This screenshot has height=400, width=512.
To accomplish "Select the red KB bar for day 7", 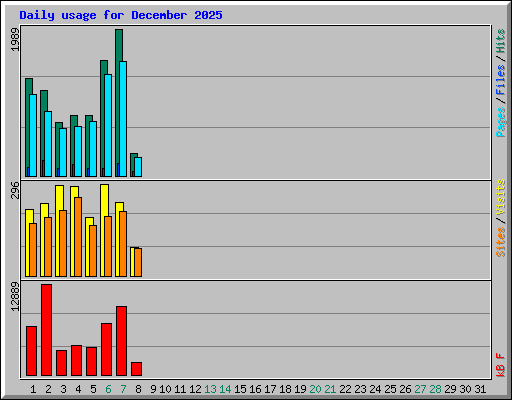I will pyautogui.click(x=121, y=341).
